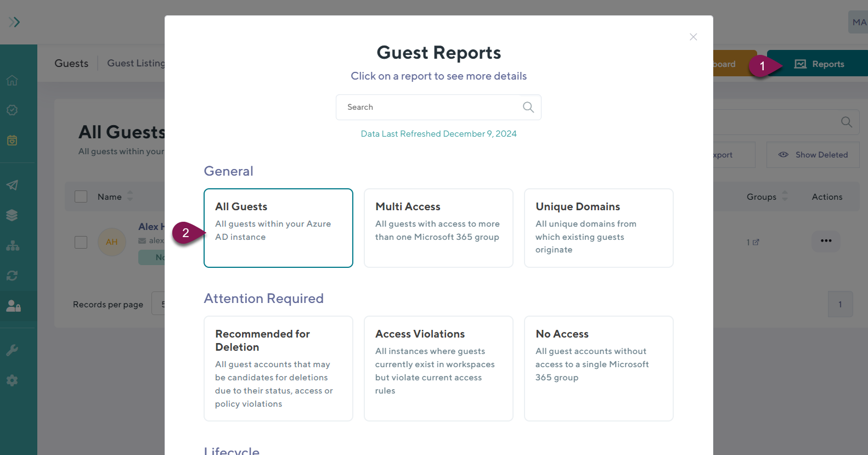Image resolution: width=868 pixels, height=455 pixels.
Task: Open the Access Violations report
Action: coord(438,368)
